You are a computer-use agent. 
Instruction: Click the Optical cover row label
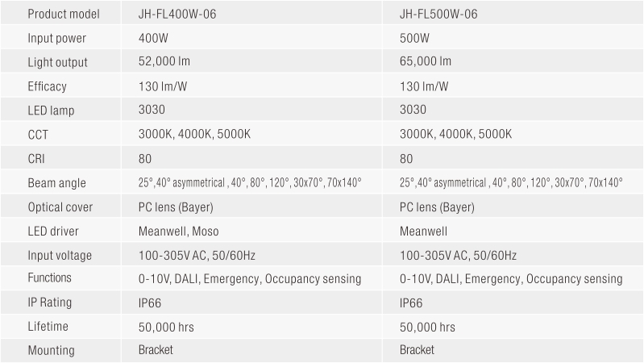tap(60, 207)
